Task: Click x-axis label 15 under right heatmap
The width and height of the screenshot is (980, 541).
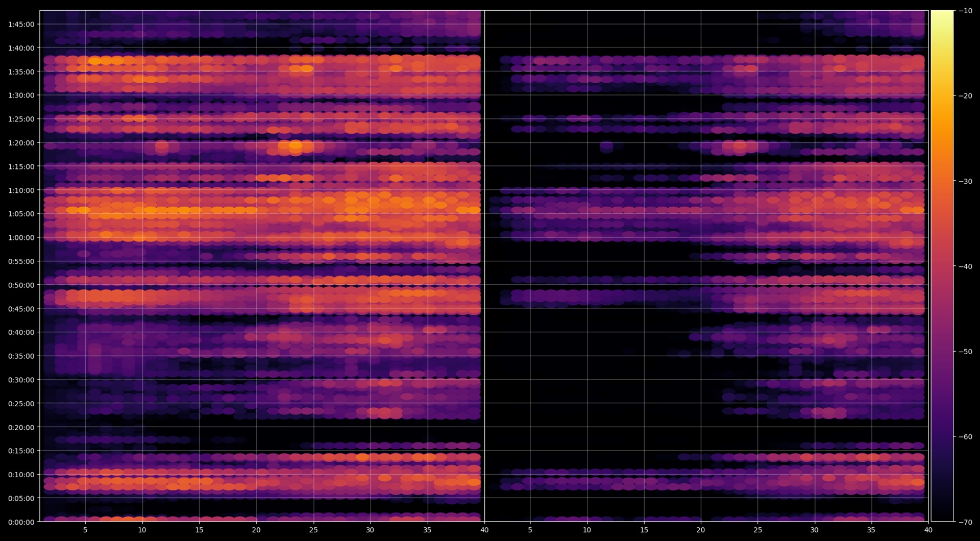Action: pos(644,530)
